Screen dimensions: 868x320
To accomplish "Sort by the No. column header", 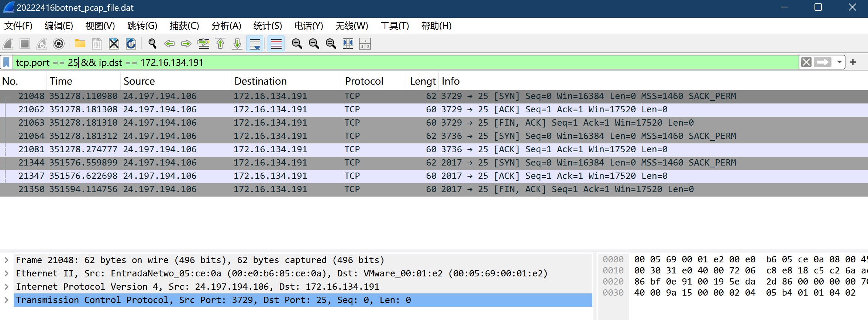I will click(23, 81).
